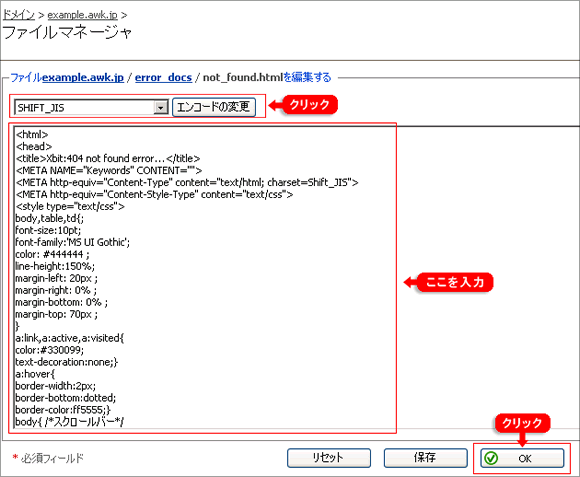Click the リセット button
The image size is (580, 477).
pyautogui.click(x=329, y=458)
